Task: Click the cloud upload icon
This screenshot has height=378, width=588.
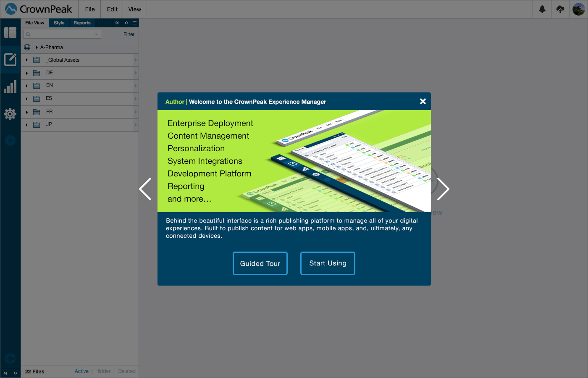Action: click(x=560, y=9)
